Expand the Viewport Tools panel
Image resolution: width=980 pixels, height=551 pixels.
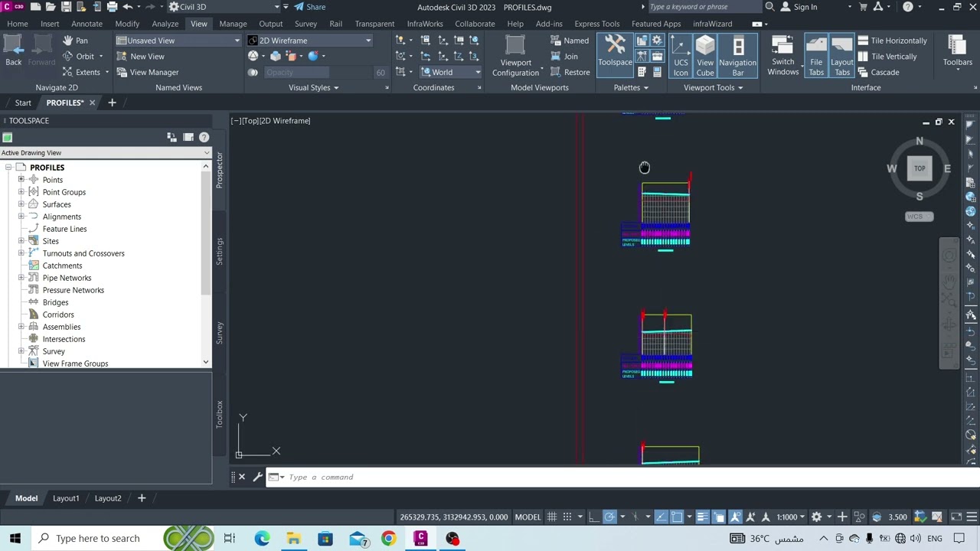713,87
